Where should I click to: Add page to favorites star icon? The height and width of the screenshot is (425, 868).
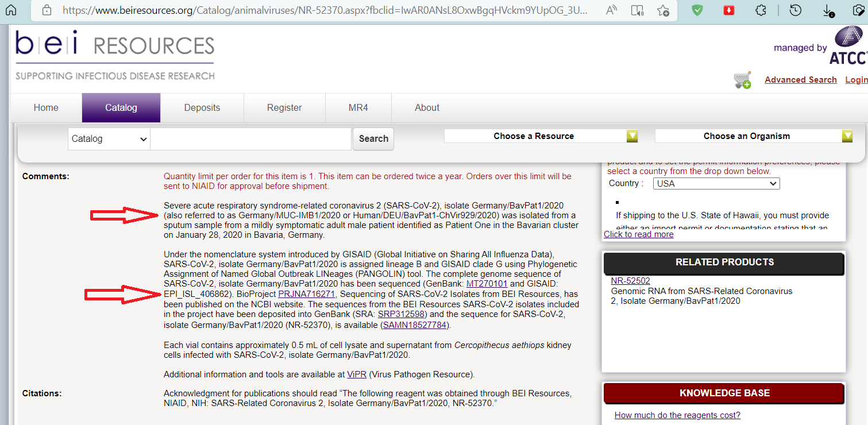coord(663,10)
